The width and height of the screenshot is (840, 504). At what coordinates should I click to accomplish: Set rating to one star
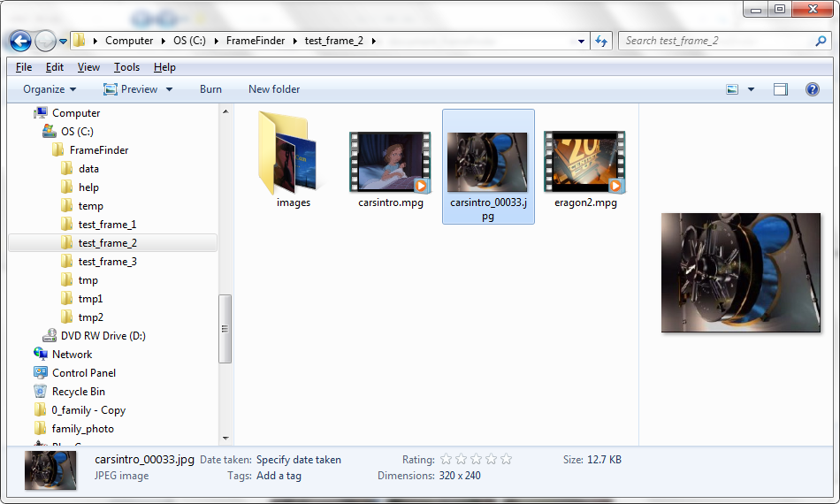click(x=447, y=459)
